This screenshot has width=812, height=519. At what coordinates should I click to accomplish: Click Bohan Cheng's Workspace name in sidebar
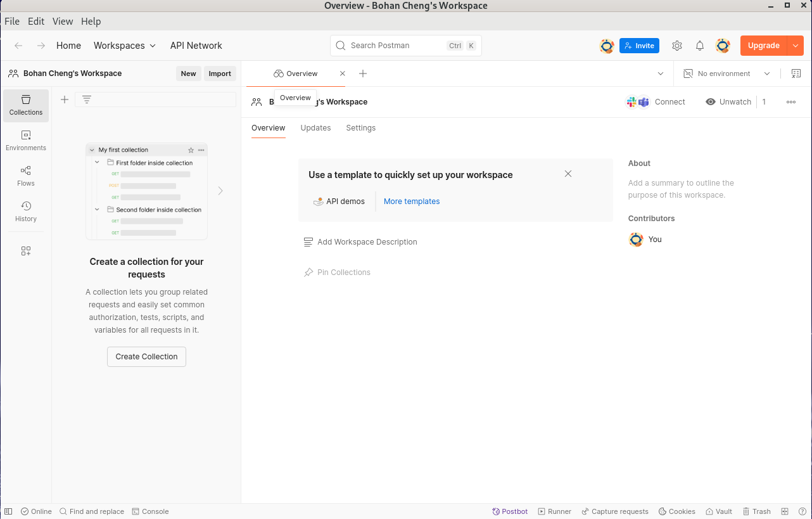72,74
